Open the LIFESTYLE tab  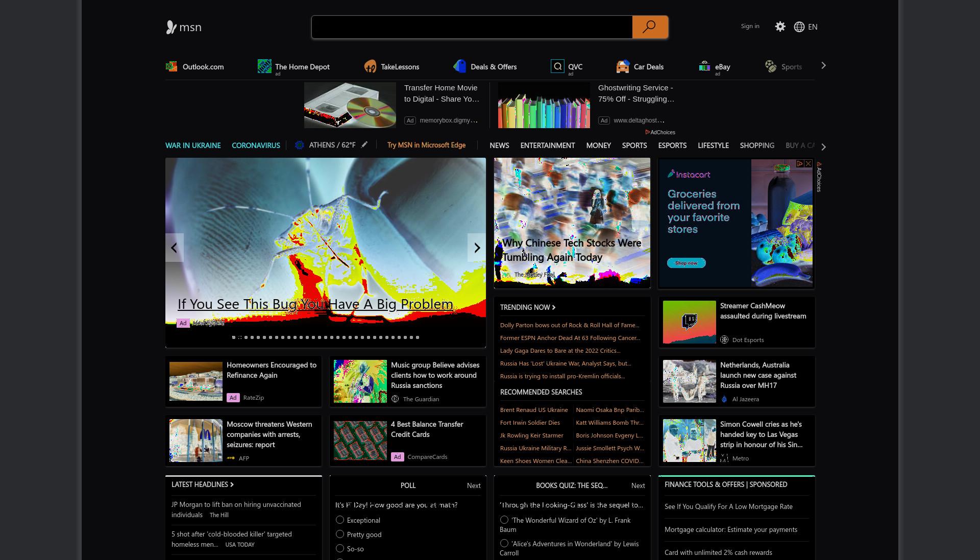[713, 145]
